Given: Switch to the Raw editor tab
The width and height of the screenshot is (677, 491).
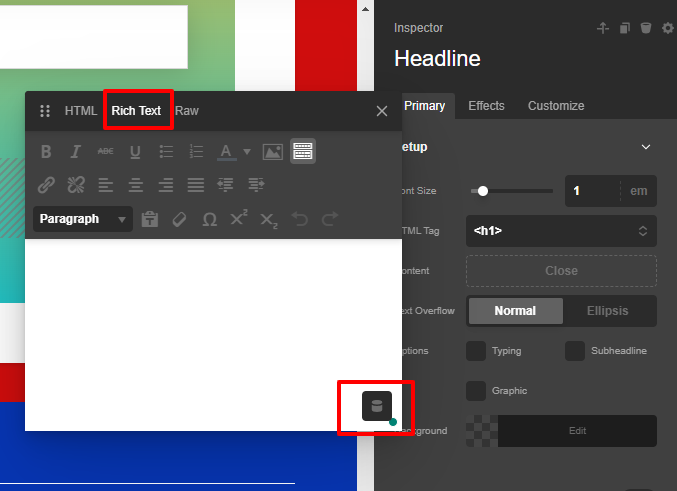Looking at the screenshot, I should pos(187,111).
